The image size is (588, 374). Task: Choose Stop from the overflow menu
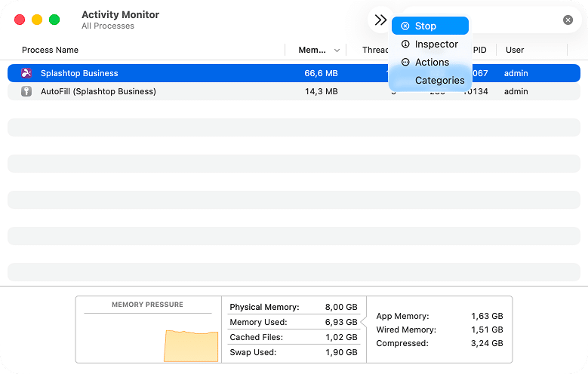(429, 26)
